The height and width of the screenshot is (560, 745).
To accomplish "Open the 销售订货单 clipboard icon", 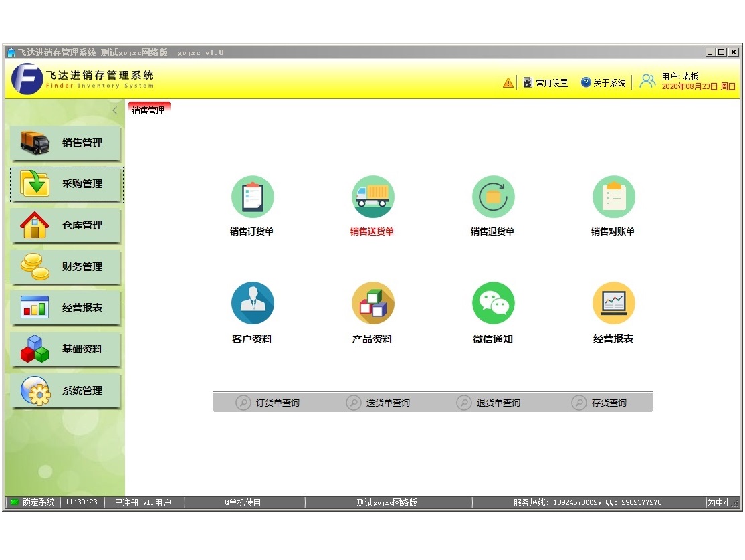I will pos(252,197).
